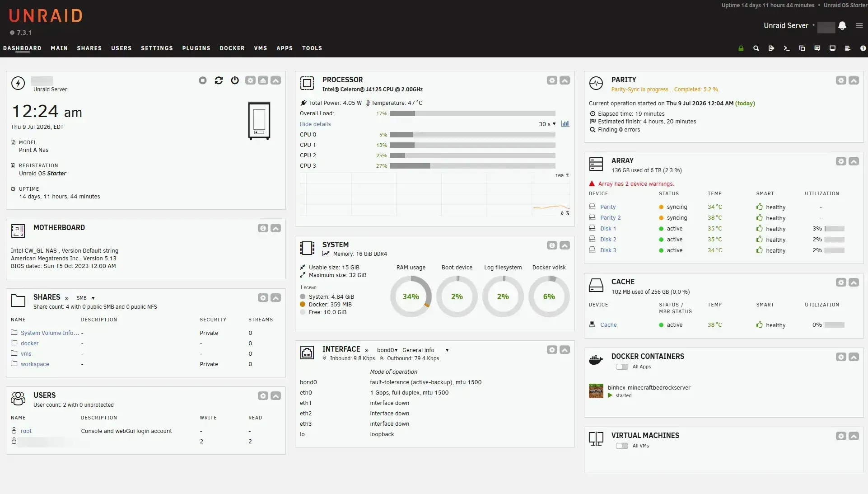Viewport: 868px width, 494px height.
Task: Open Cache card settings gear
Action: point(841,282)
